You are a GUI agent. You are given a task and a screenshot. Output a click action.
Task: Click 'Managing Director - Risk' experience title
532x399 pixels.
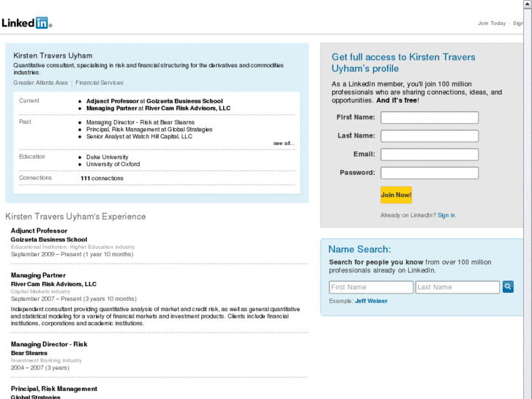[49, 344]
